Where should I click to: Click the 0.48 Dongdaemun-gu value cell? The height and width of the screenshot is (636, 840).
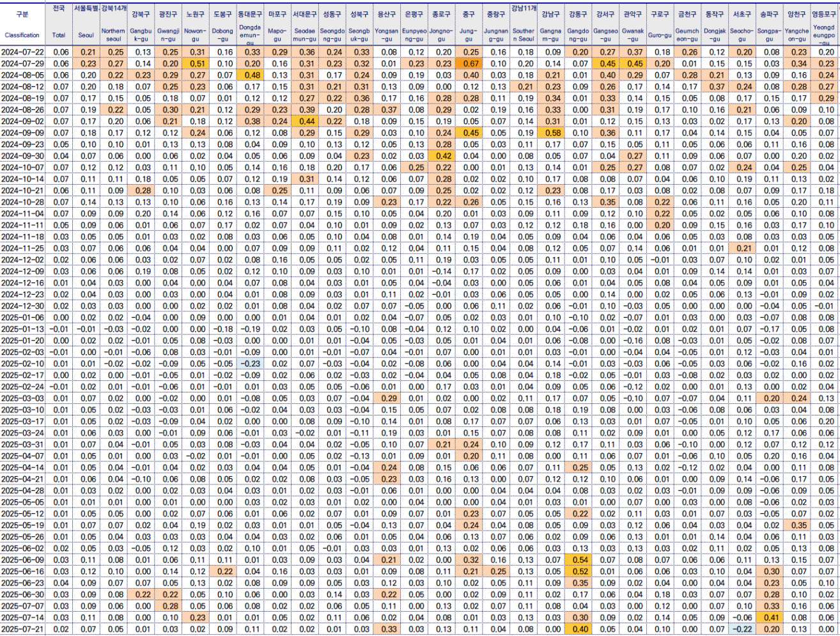tap(249, 74)
